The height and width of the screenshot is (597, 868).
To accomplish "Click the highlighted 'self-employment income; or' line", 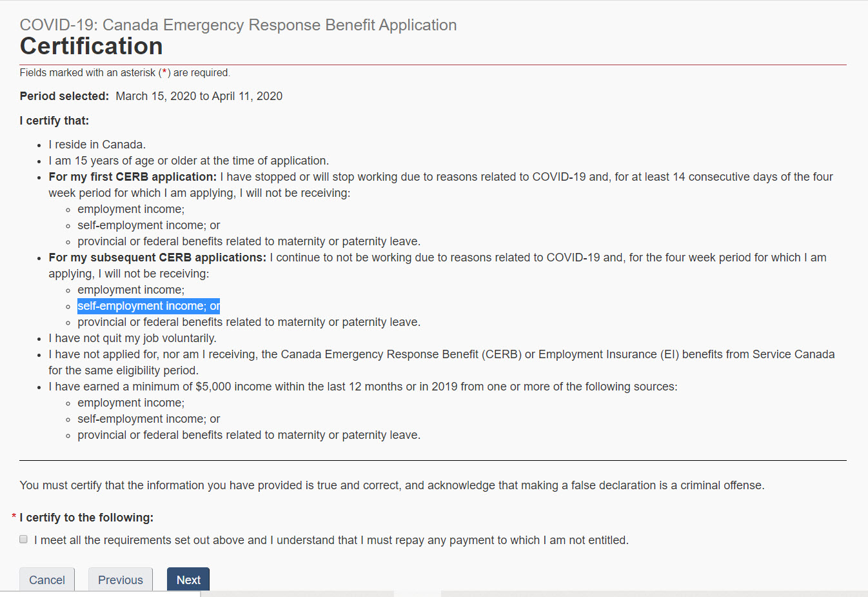I will (149, 306).
